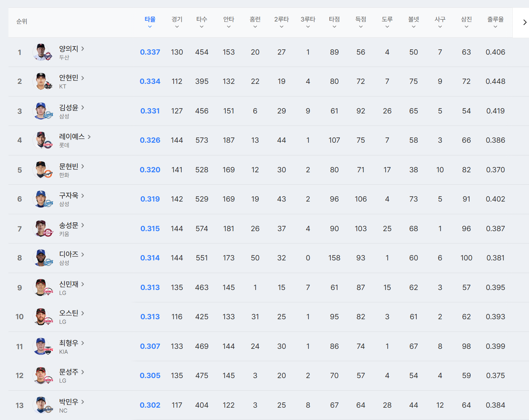Open 송성문 player photo
This screenshot has height=420, width=529.
pyautogui.click(x=42, y=229)
